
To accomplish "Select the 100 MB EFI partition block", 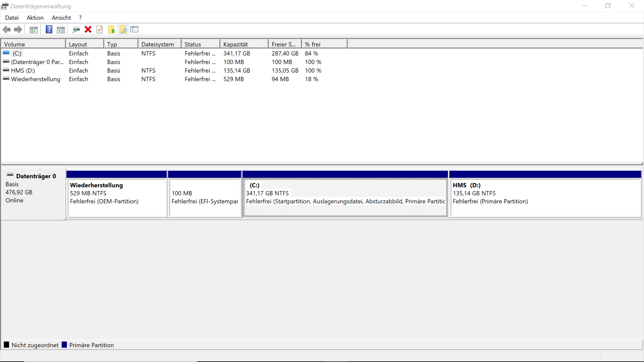I will [x=205, y=198].
